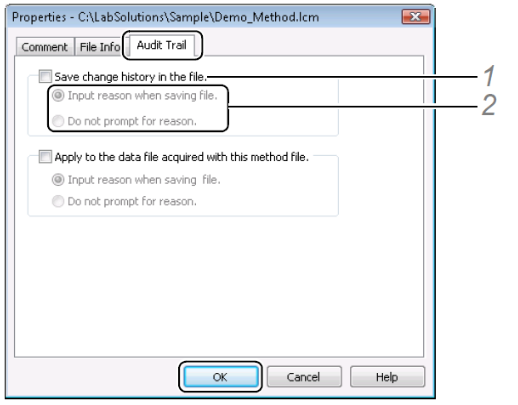Viewport: 518px width, 405px height.
Task: Click 'Do not prompt for reason.' text in lower group
Action: point(132,201)
